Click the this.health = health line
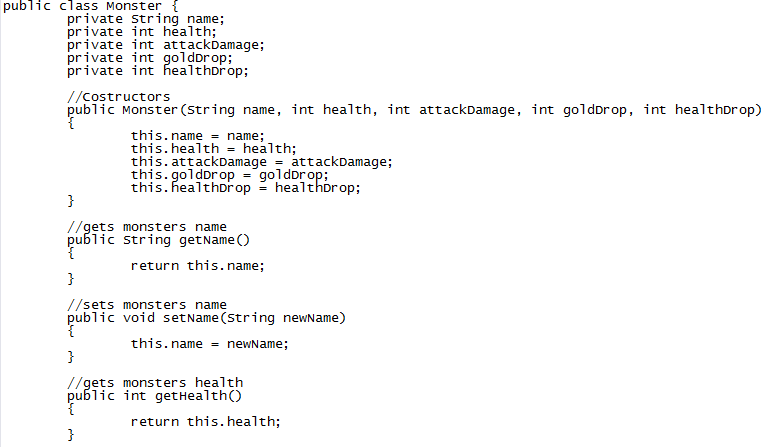 coord(213,149)
